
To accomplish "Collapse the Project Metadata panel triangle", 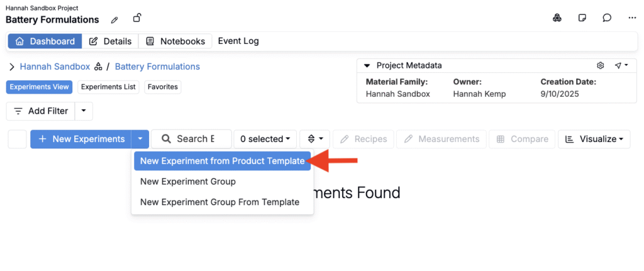I will point(367,65).
